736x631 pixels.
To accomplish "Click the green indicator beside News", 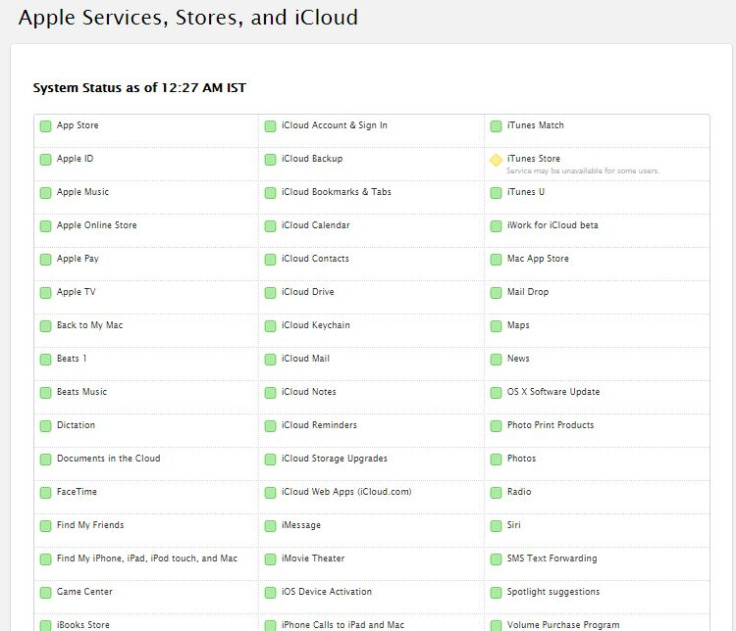I will (496, 360).
